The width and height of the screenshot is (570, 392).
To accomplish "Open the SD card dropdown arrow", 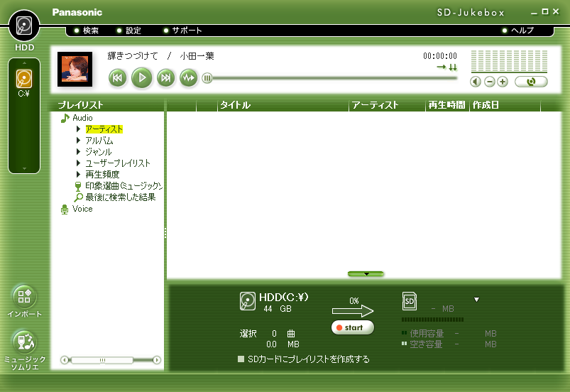I will tap(476, 300).
